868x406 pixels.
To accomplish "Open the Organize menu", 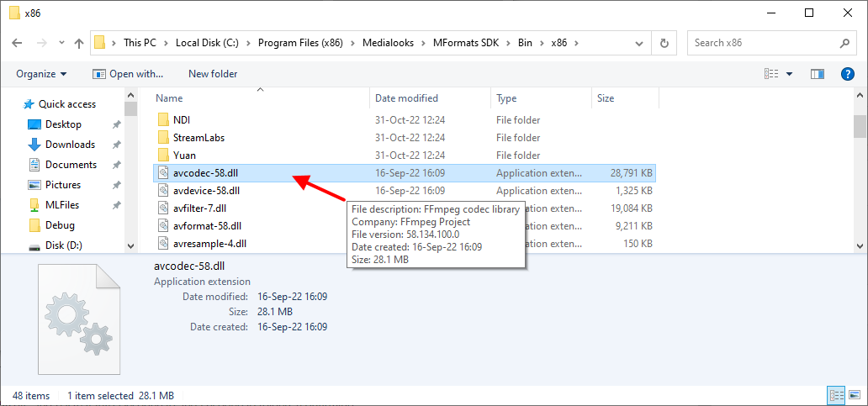I will (41, 74).
